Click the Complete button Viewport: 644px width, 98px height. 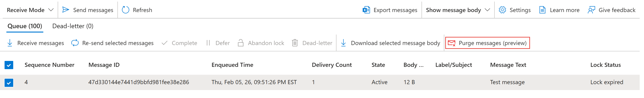click(x=179, y=43)
